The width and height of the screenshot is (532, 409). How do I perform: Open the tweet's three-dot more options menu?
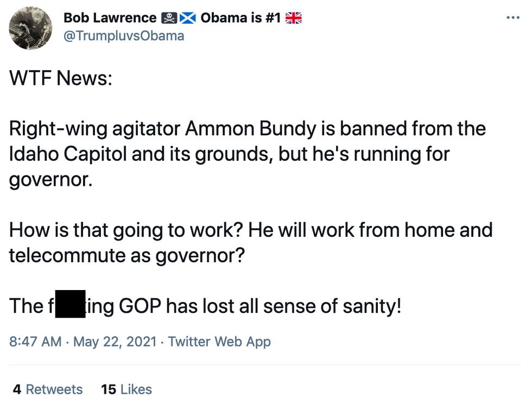[512, 18]
